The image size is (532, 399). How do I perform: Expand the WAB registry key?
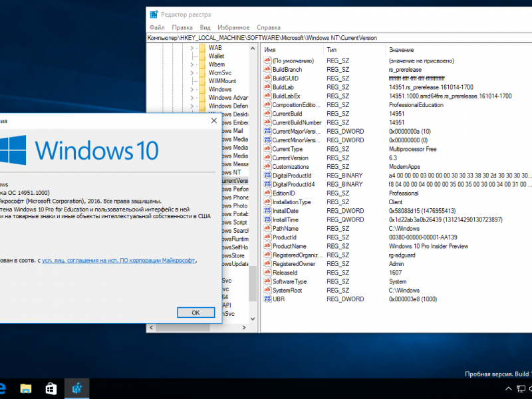192,48
